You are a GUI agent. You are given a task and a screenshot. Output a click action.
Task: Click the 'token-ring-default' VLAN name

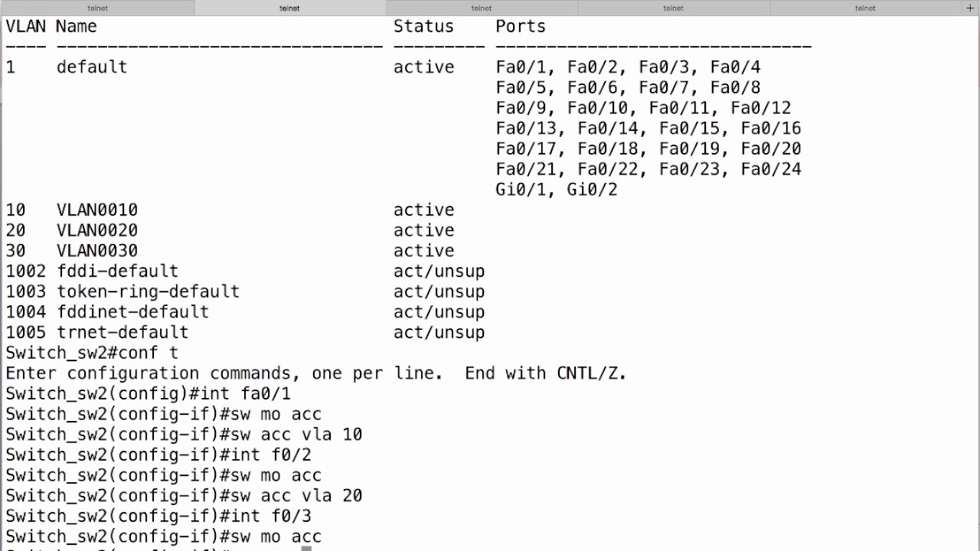148,292
